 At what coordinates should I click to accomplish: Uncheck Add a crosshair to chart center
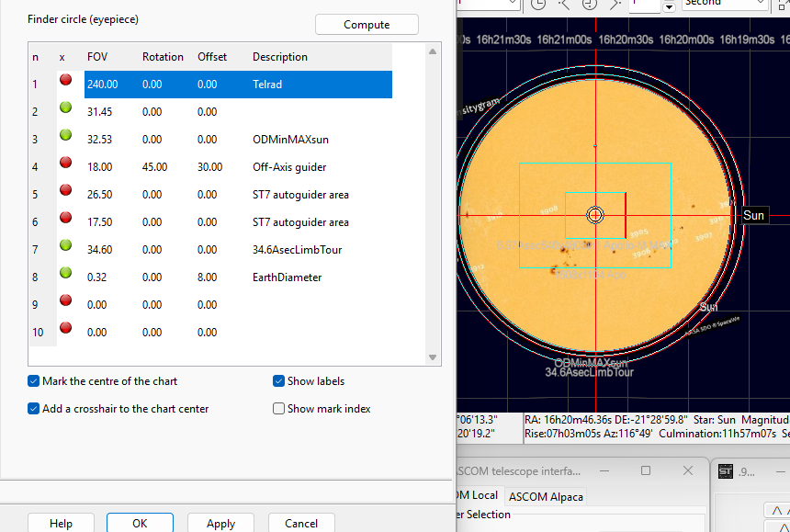coord(33,409)
